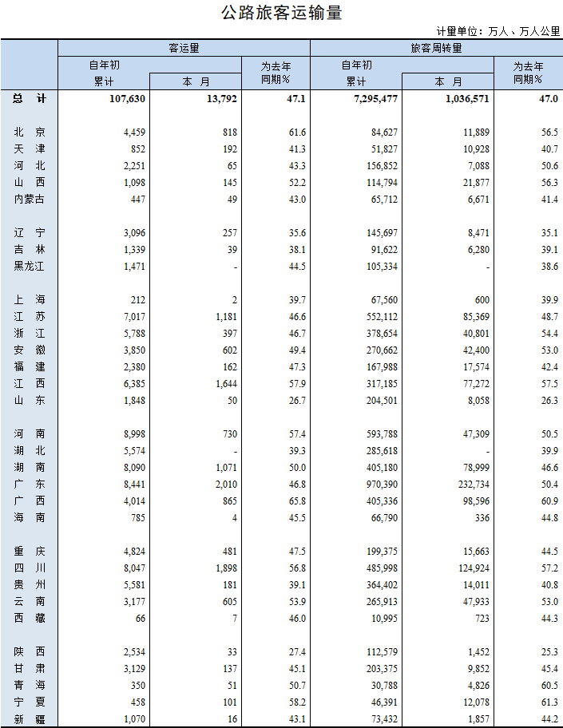
Task: Click the 客运量 column group header
Action: coord(184,48)
